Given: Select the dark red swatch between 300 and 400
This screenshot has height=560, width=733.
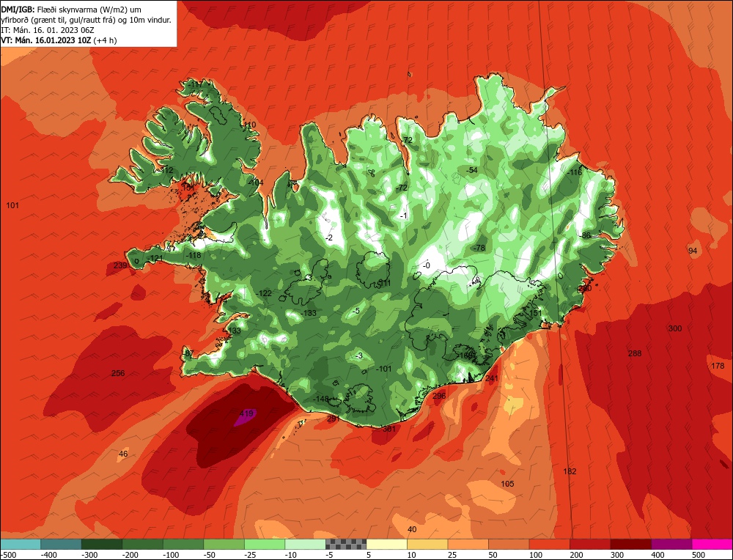Looking at the screenshot, I should (630, 544).
